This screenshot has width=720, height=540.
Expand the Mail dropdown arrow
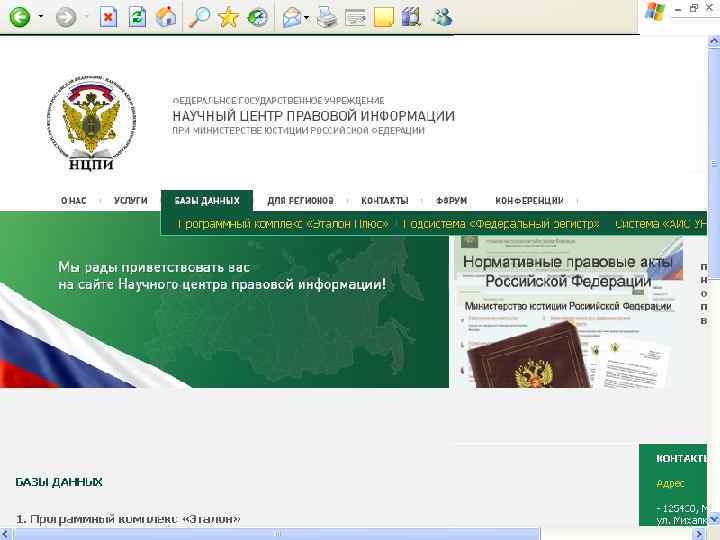(x=307, y=18)
